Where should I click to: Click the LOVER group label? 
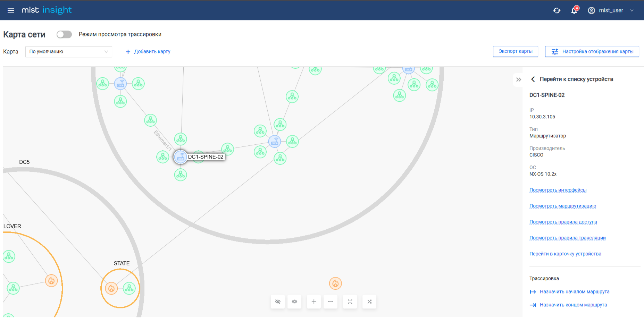click(x=12, y=226)
